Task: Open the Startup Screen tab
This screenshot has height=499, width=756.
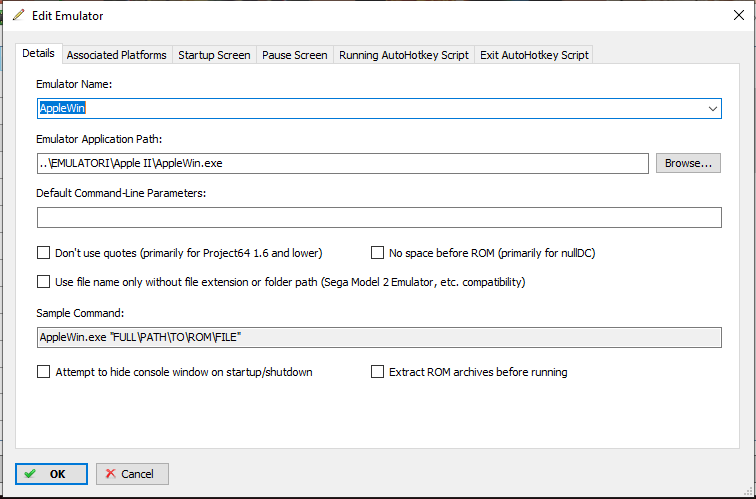Action: [x=214, y=55]
